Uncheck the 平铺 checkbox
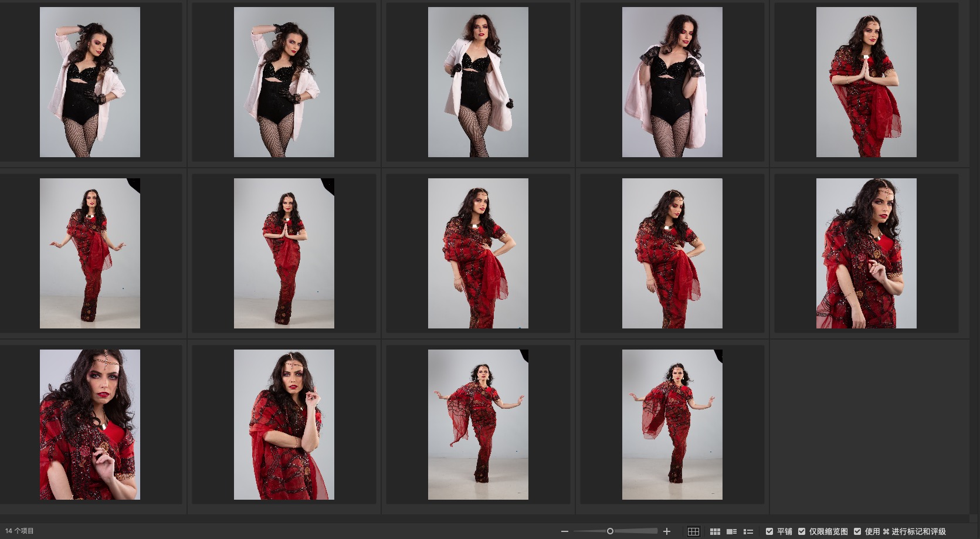980x539 pixels. click(769, 531)
